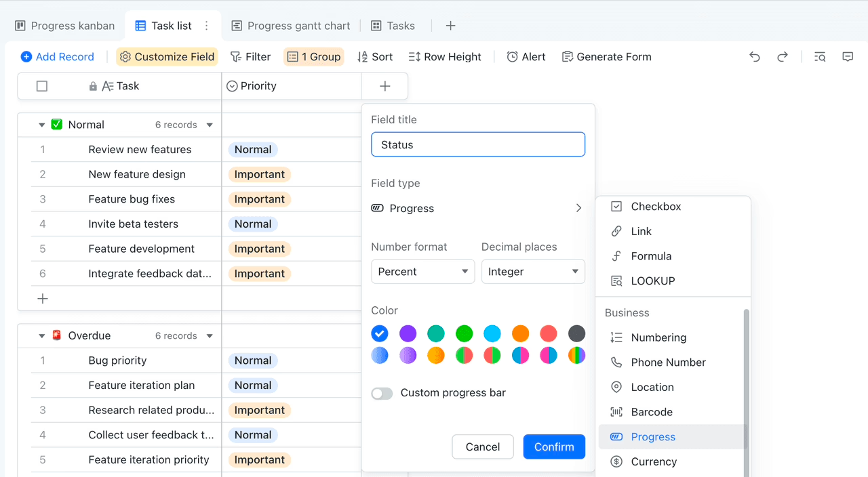Screen dimensions: 868x477
Task: Click the plus to add field column
Action: [385, 86]
